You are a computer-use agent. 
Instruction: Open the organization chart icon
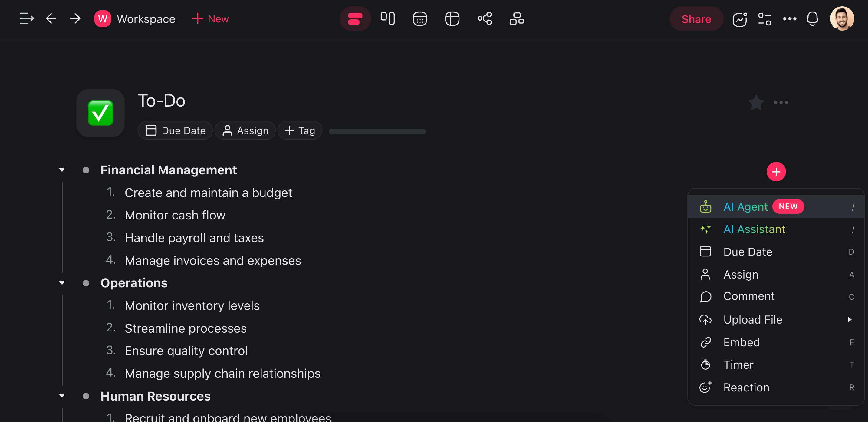[516, 19]
